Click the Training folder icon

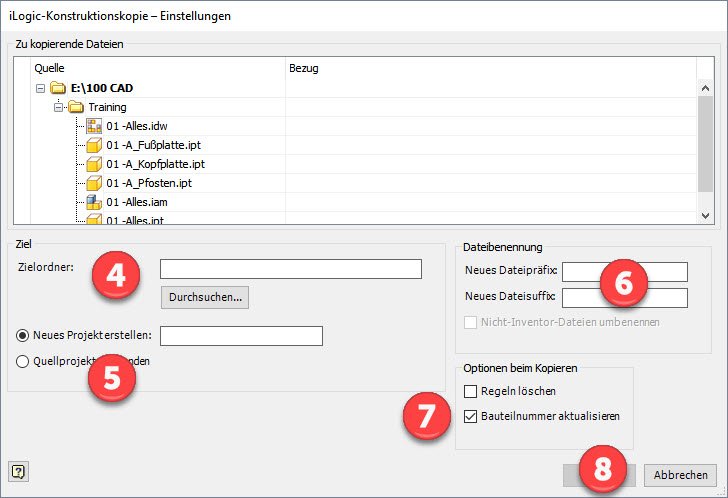pyautogui.click(x=75, y=107)
